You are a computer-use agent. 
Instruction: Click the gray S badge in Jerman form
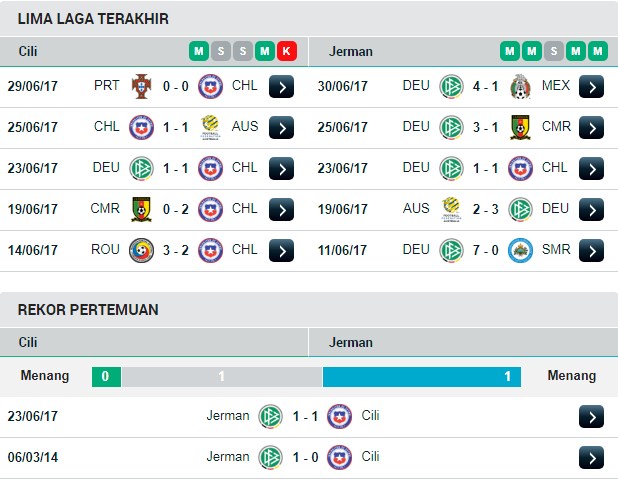tap(553, 51)
